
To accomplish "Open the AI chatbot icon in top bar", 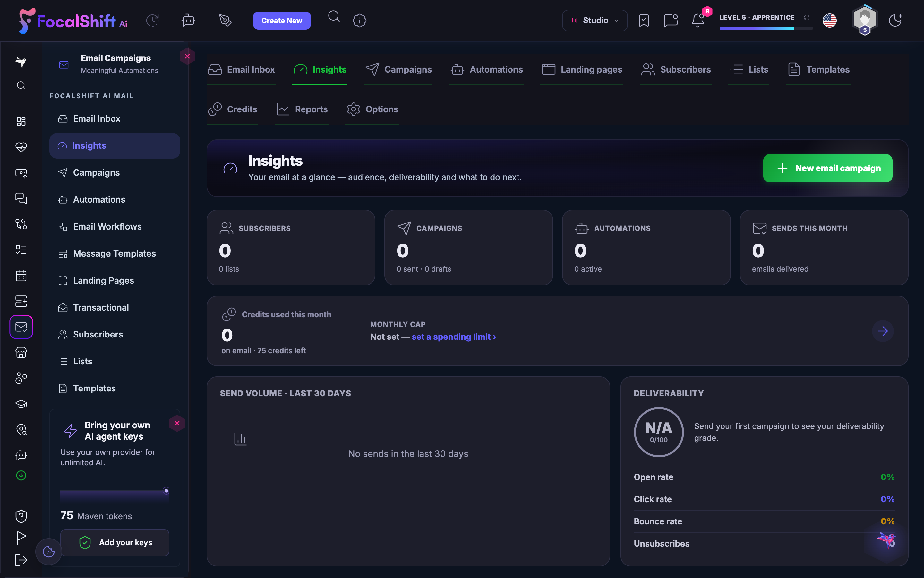I will 188,20.
